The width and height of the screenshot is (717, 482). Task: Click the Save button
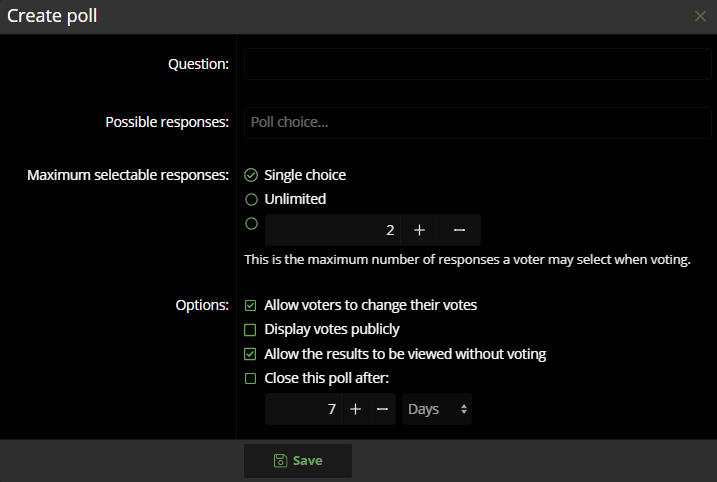298,461
